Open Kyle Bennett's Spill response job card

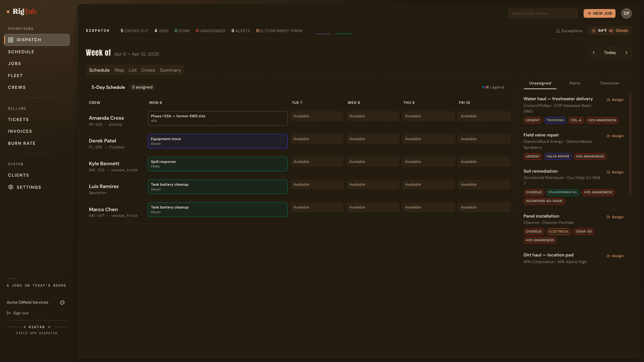218,164
